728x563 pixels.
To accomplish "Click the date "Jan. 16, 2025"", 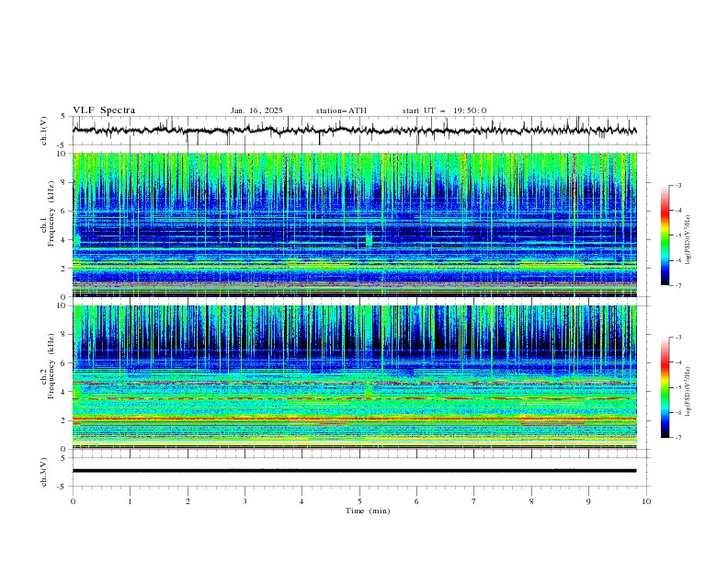I will coord(256,110).
